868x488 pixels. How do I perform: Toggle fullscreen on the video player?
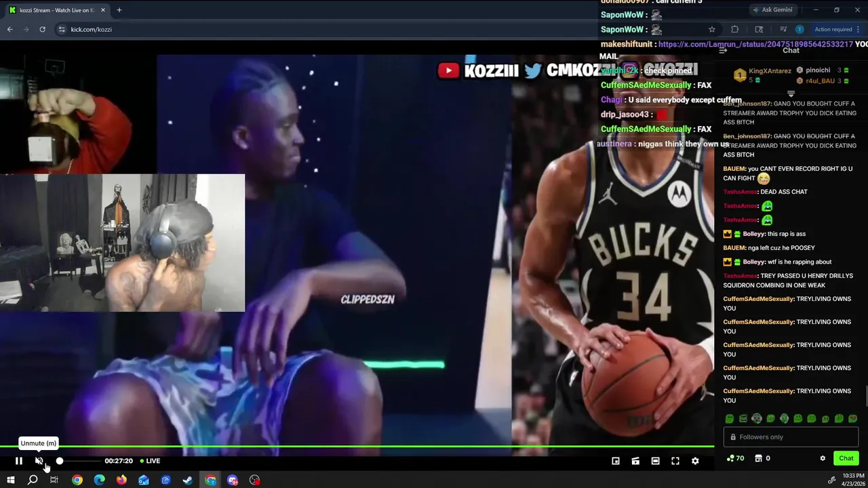[675, 461]
